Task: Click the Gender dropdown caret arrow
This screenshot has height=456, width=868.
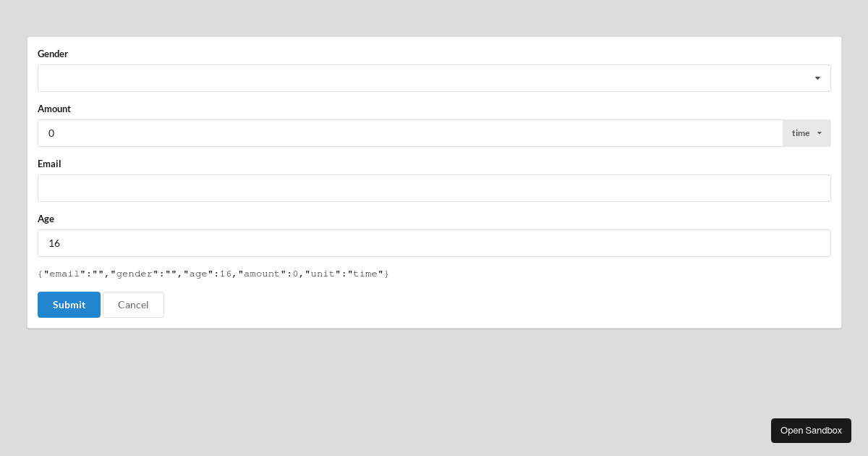Action: tap(817, 78)
